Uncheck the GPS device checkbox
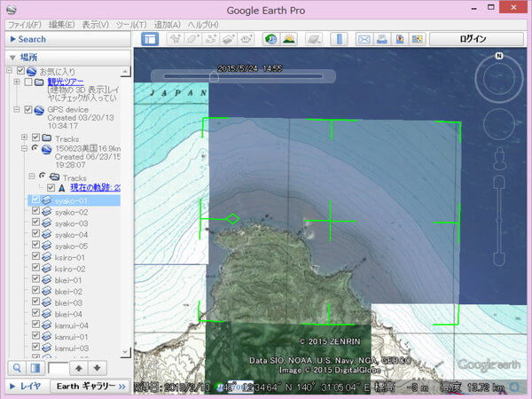The image size is (532, 399). point(28,109)
